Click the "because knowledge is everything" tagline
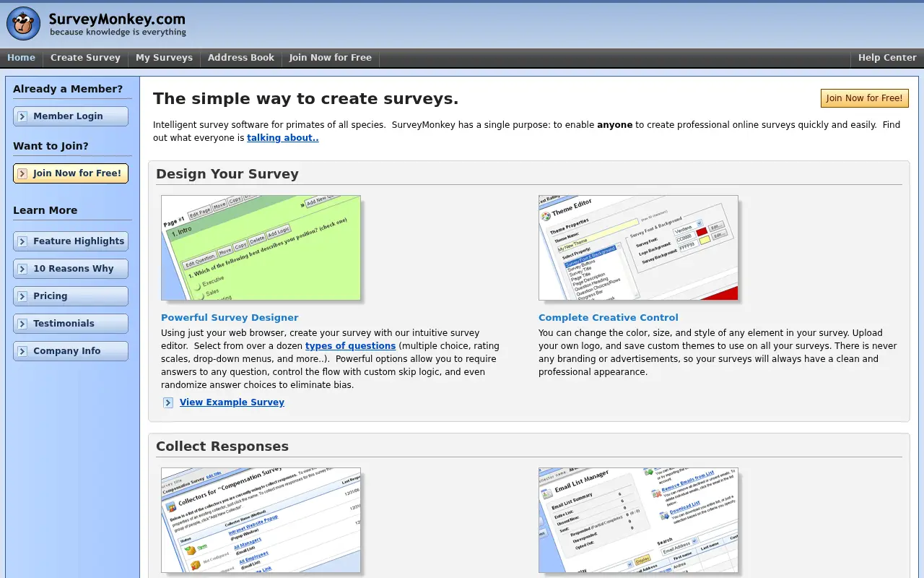The height and width of the screenshot is (578, 924). tap(118, 33)
